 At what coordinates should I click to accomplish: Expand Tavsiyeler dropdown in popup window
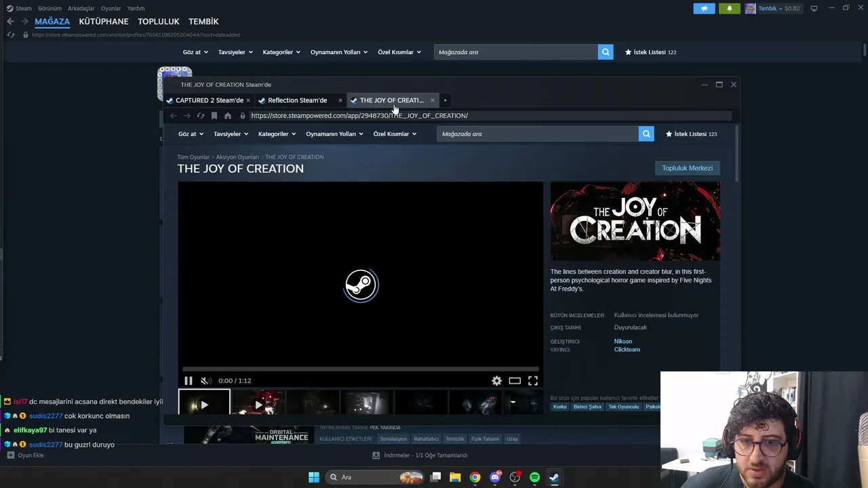[x=231, y=134]
